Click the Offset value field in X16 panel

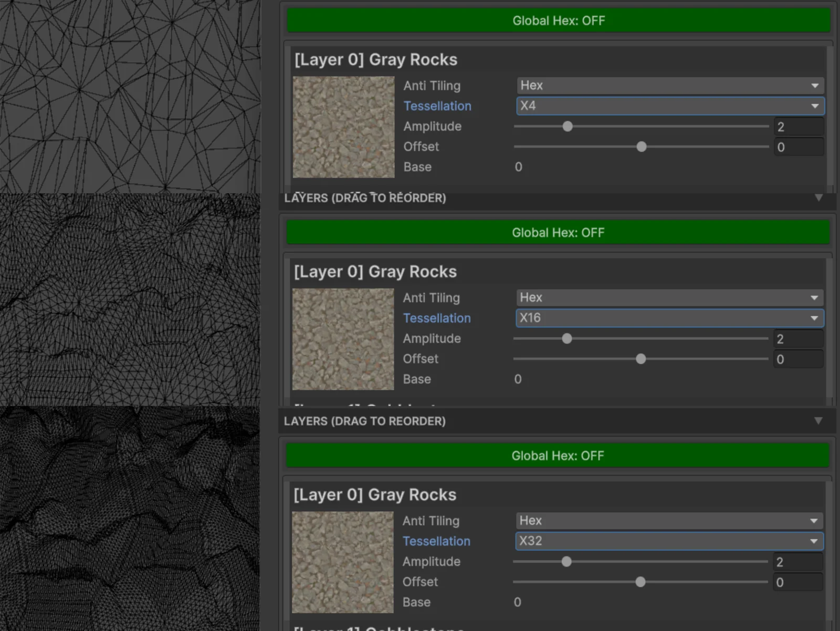[x=798, y=359]
